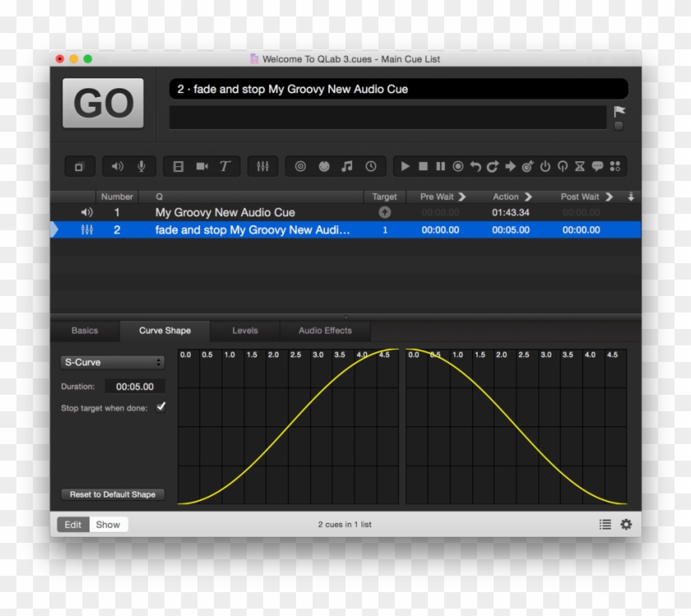The height and width of the screenshot is (616, 691).
Task: Click the continue-mode down-arrow column header
Action: 631,197
